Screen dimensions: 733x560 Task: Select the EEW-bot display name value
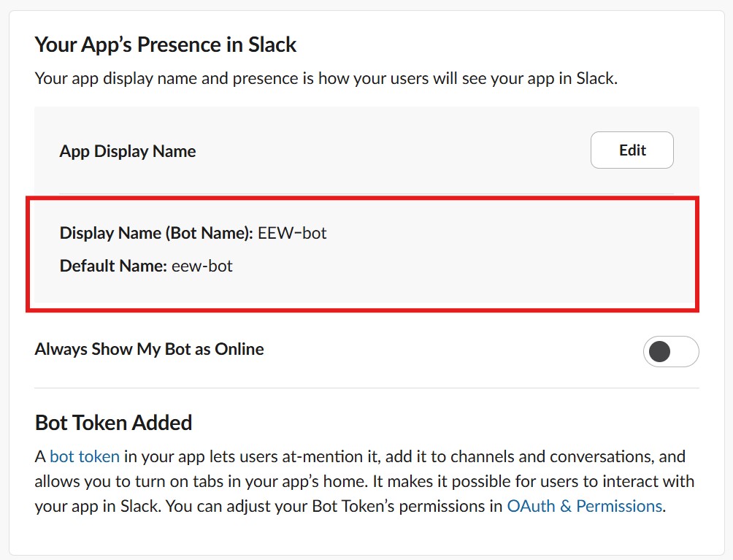[x=293, y=234]
